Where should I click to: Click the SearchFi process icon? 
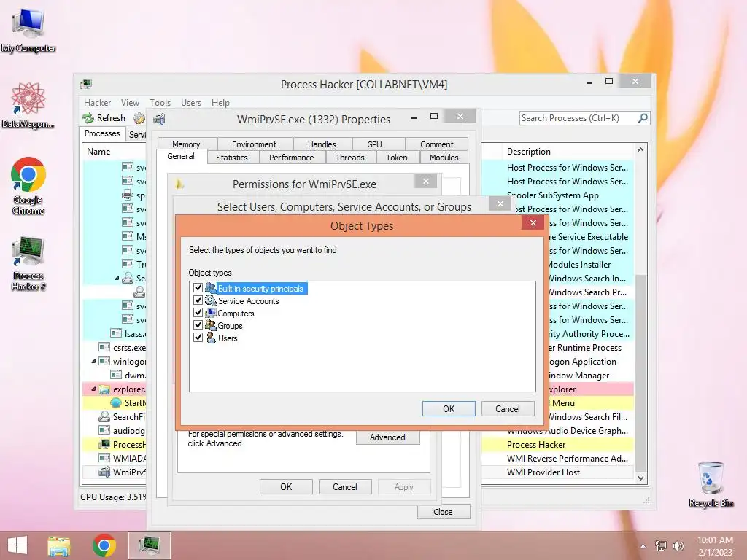[x=104, y=416]
